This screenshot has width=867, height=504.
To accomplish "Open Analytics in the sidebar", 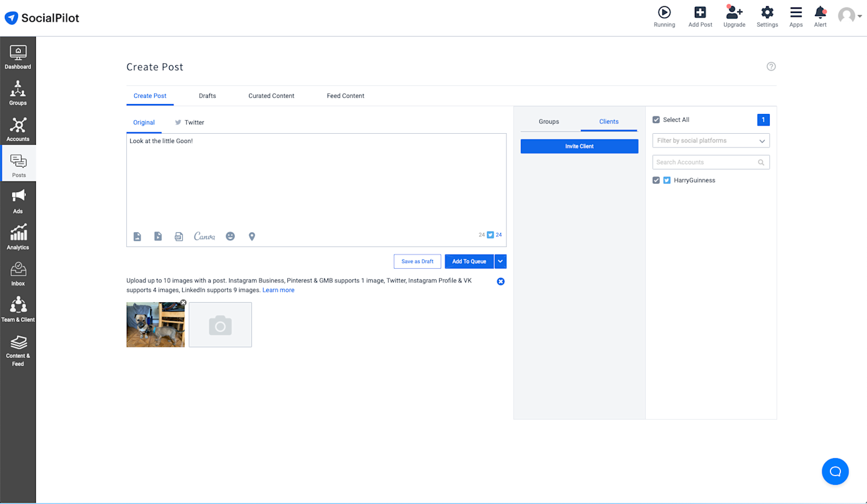I will [18, 237].
